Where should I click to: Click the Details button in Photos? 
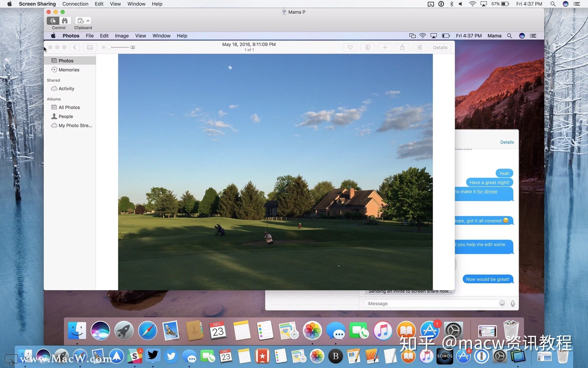440,47
